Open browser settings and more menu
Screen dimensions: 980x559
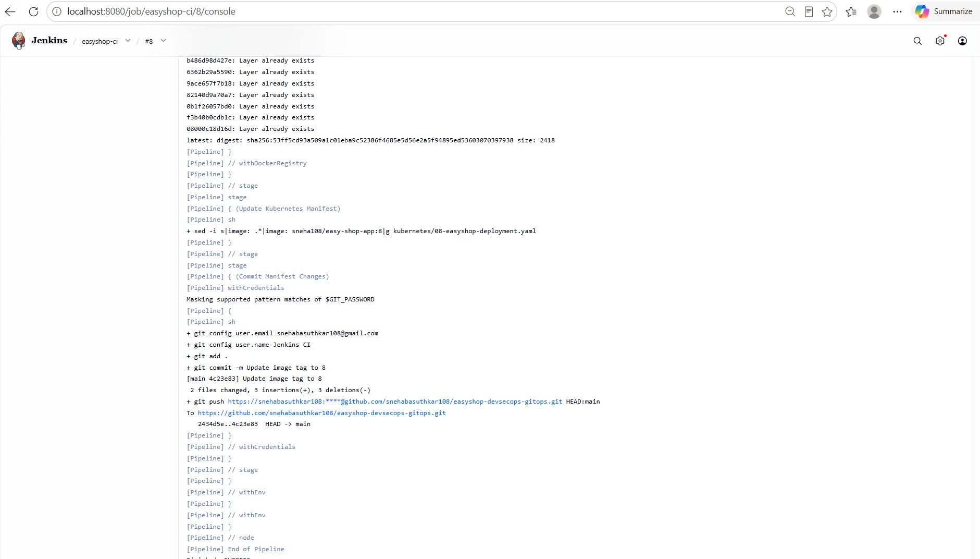[x=897, y=11]
